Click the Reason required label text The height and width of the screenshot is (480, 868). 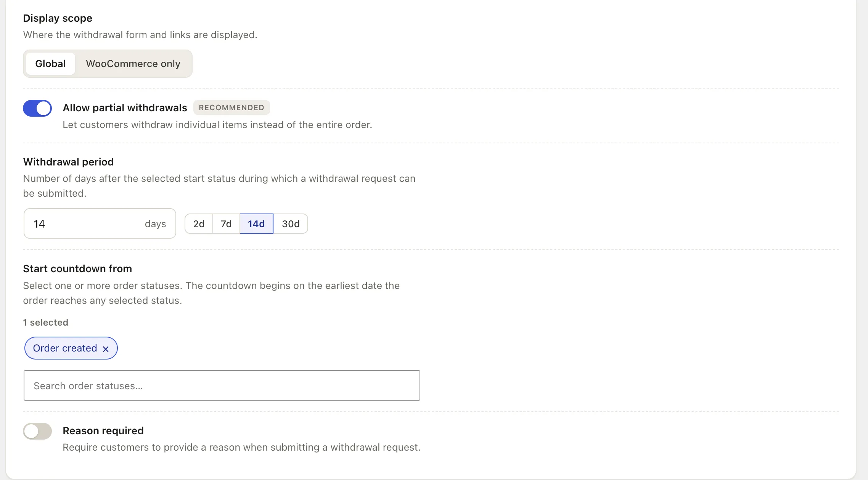pyautogui.click(x=103, y=431)
